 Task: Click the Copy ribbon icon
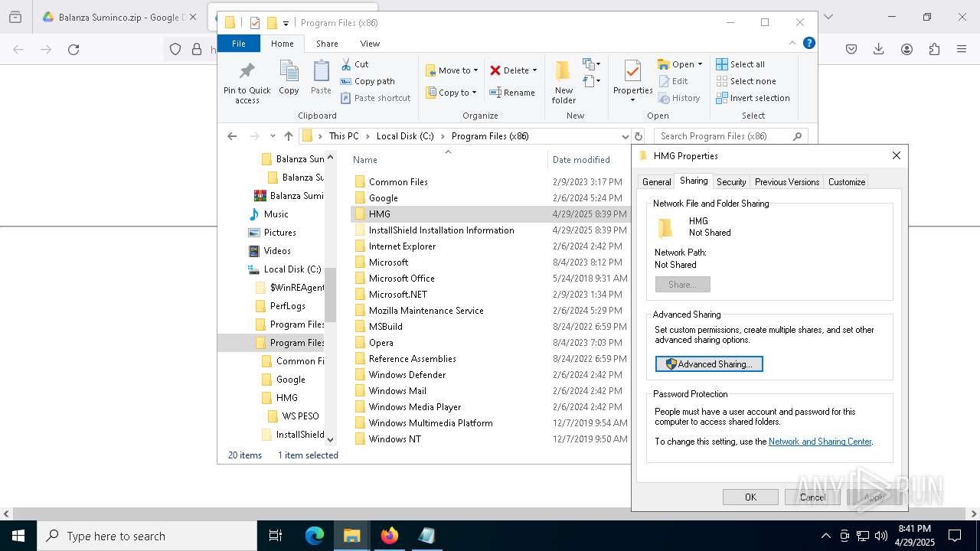[x=289, y=72]
